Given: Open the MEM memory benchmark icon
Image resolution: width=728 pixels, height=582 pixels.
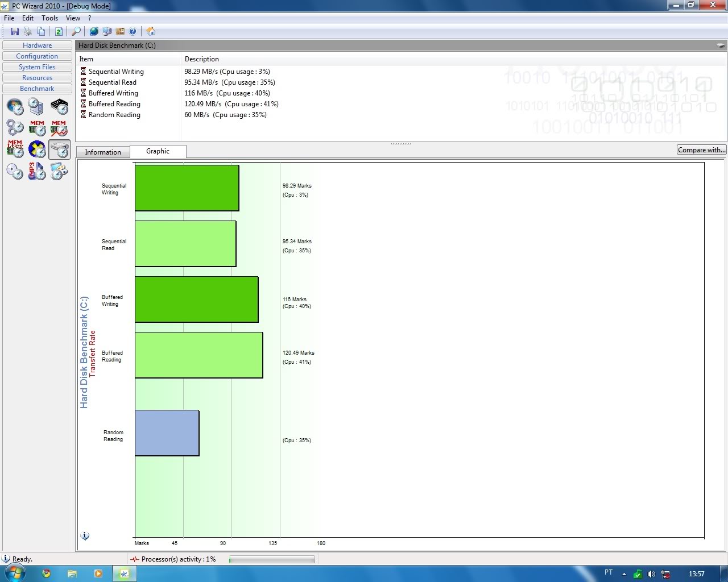Looking at the screenshot, I should coord(37,128).
